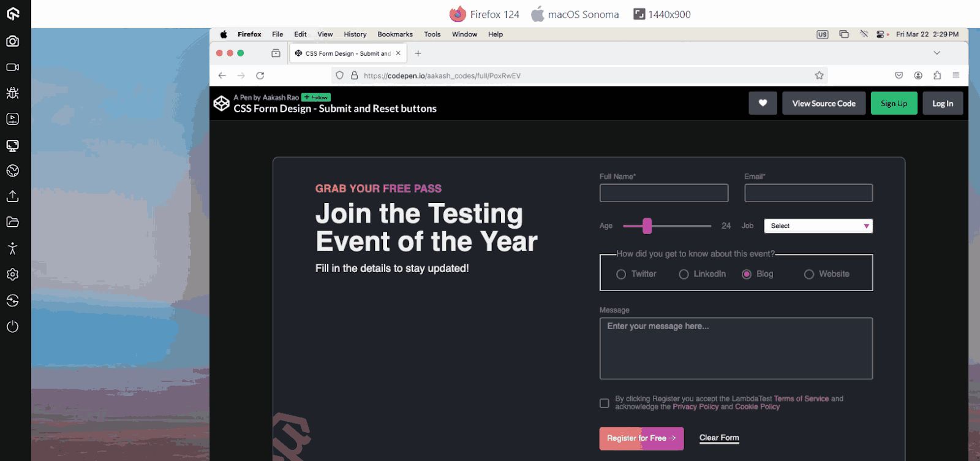The width and height of the screenshot is (980, 461).
Task: Open accessibility figure icon in sidebar
Action: click(13, 248)
